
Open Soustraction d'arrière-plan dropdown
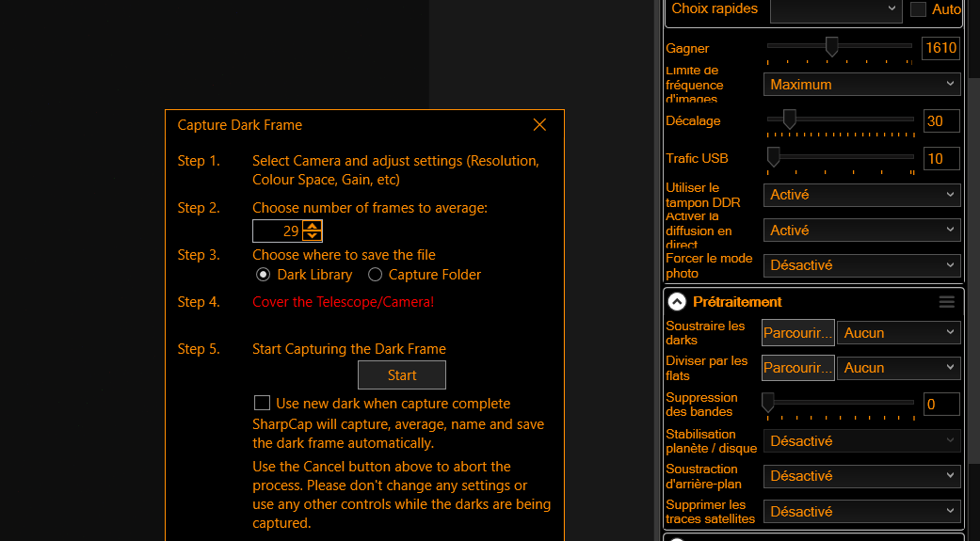[861, 476]
